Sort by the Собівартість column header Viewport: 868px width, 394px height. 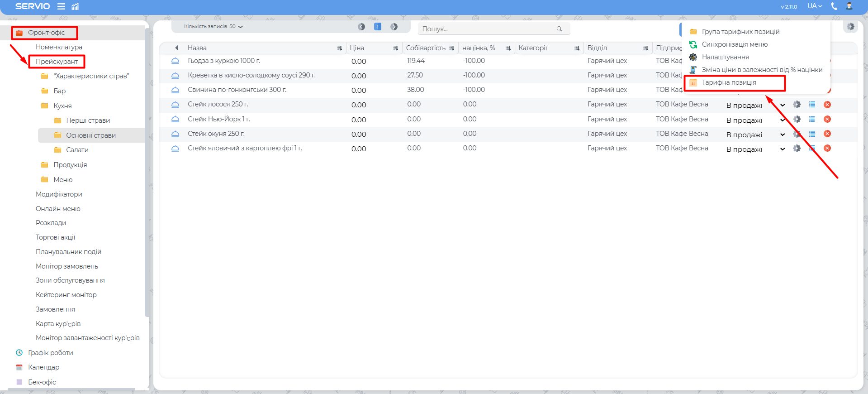pos(426,48)
